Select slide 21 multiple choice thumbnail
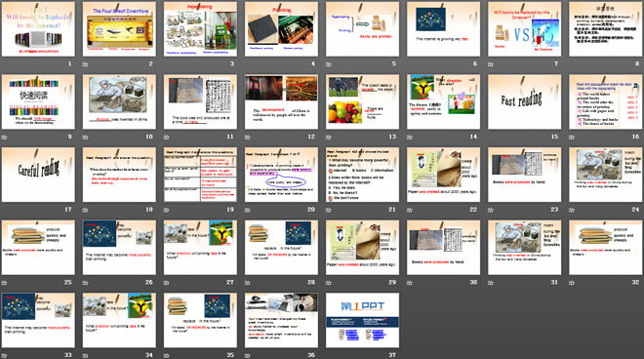 click(x=362, y=175)
